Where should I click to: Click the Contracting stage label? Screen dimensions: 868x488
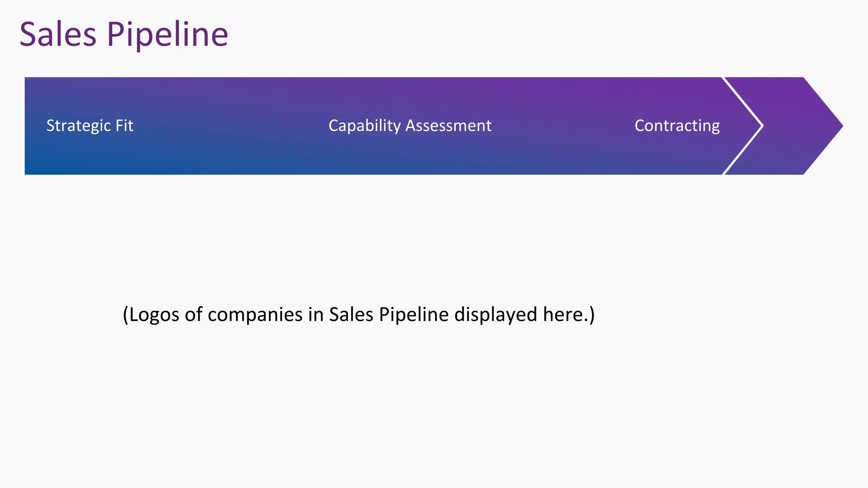coord(677,126)
